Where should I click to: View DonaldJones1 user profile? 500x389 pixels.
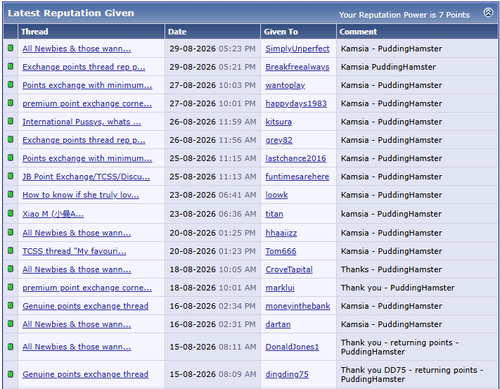[292, 347]
